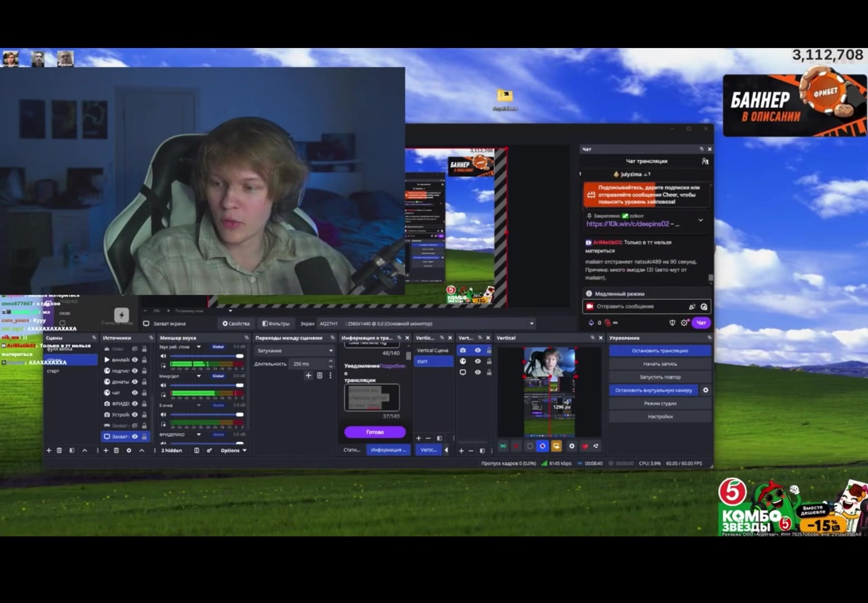Click the red heart icon under the Vertical preview
This screenshot has height=603, width=868.
585,446
